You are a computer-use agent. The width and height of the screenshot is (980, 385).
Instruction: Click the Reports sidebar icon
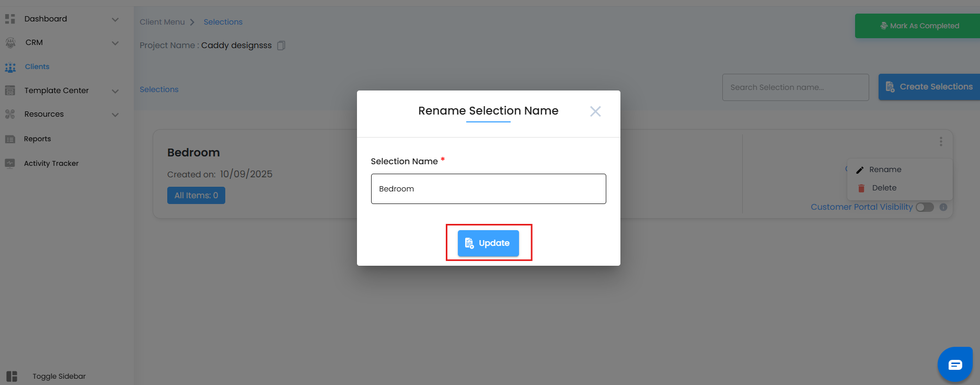pyautogui.click(x=10, y=139)
